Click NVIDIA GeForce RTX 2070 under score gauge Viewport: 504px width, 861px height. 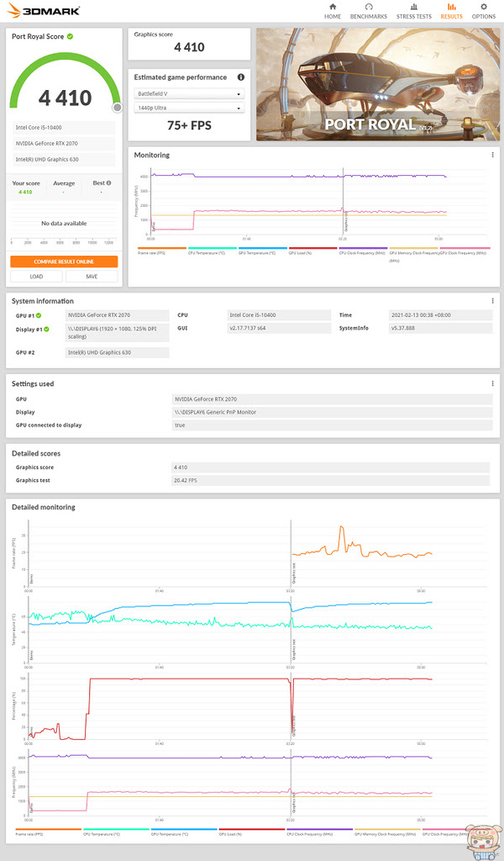(x=64, y=143)
